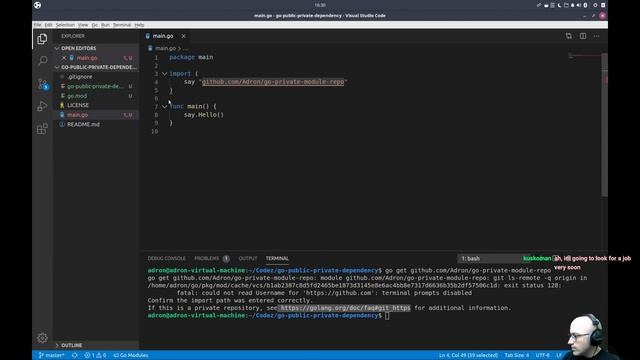Click the LICENSE file key icon
Viewport: 640px width, 360px height.
(x=62, y=105)
